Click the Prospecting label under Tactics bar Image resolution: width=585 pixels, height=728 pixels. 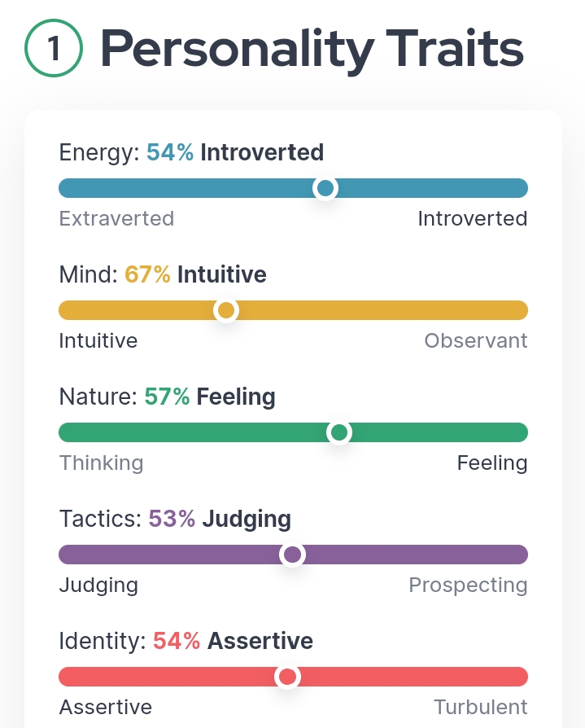[468, 585]
